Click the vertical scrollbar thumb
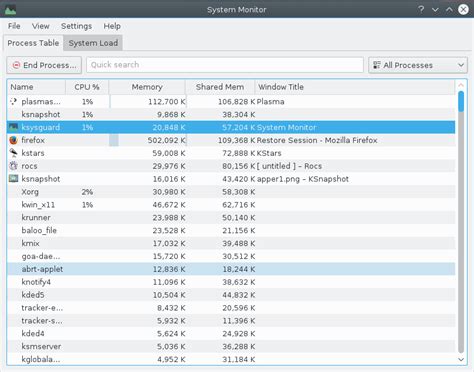Viewport: 474px width, 372px height. [461, 102]
